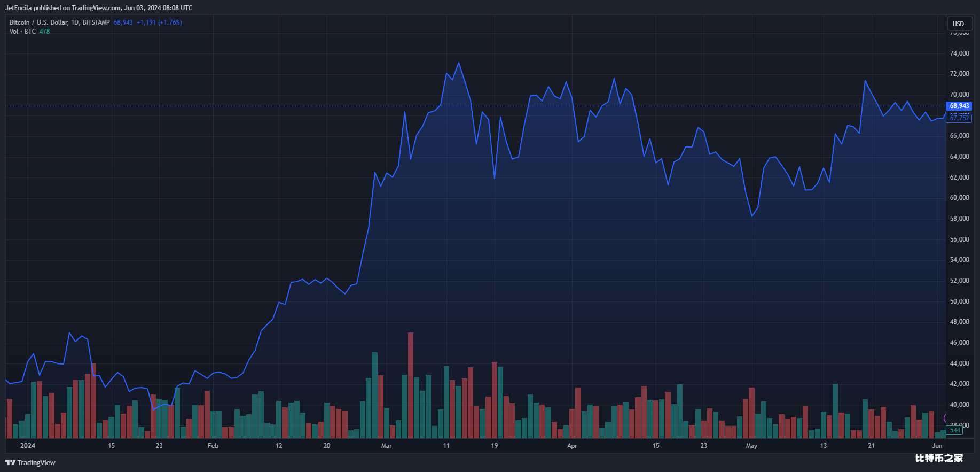This screenshot has height=472, width=980.
Task: Click the outlined 67,752 price tag
Action: (959, 118)
